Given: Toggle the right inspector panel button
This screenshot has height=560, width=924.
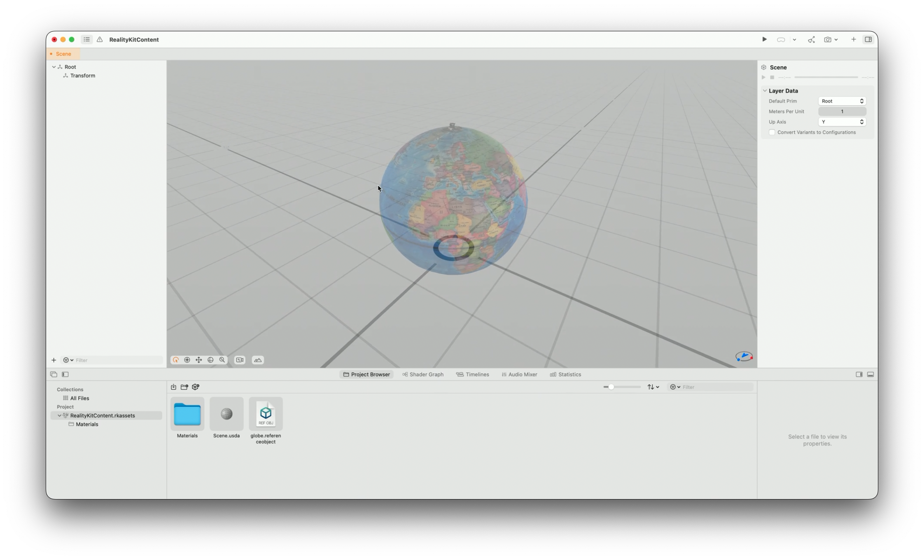Looking at the screenshot, I should point(868,40).
